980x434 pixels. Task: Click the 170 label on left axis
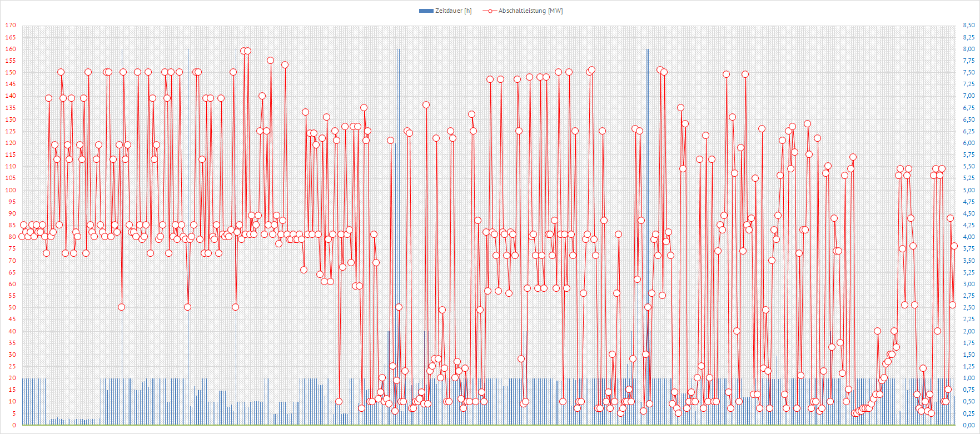click(x=11, y=26)
